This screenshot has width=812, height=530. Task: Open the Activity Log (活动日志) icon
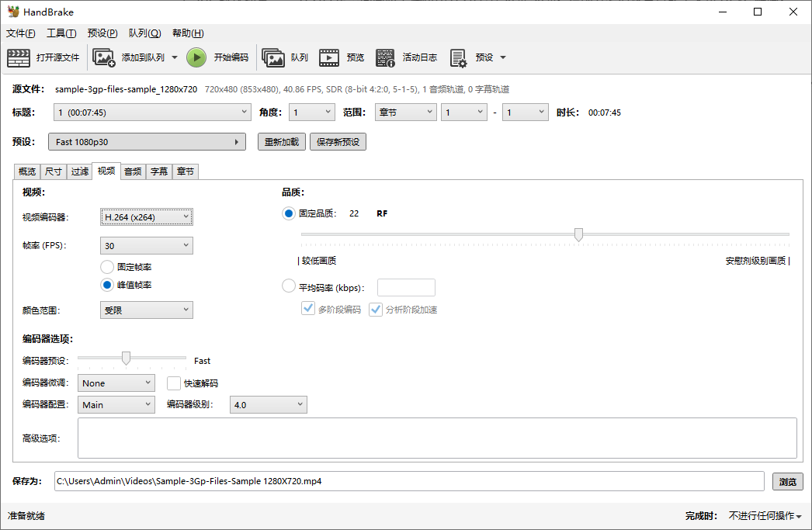(385, 57)
